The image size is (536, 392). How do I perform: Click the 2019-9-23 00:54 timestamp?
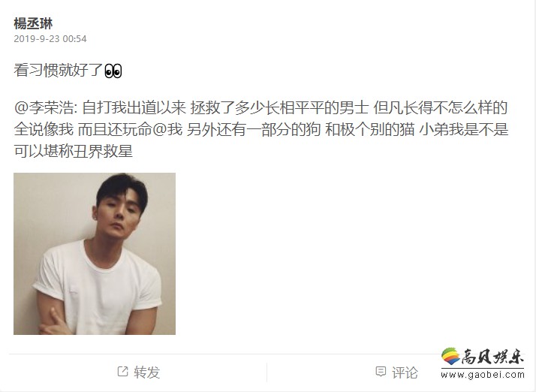pos(50,38)
